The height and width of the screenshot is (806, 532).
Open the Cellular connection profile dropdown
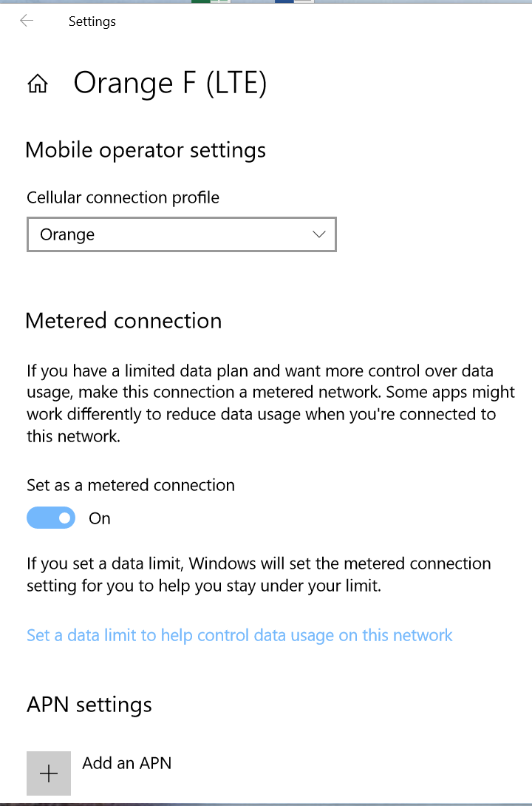tap(181, 234)
